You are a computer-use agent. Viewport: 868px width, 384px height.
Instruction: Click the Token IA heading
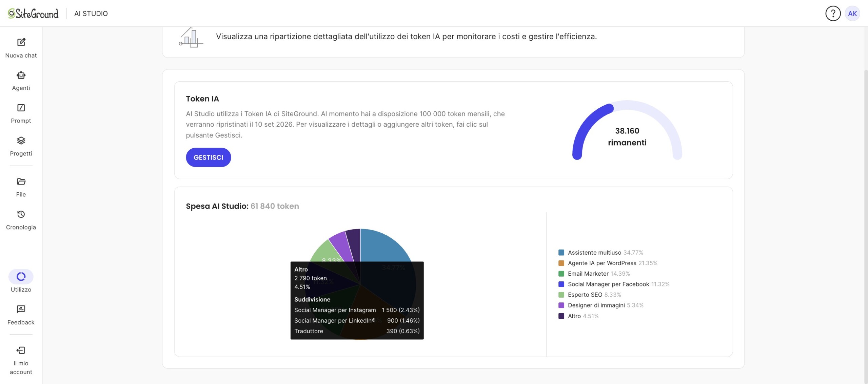pos(202,99)
